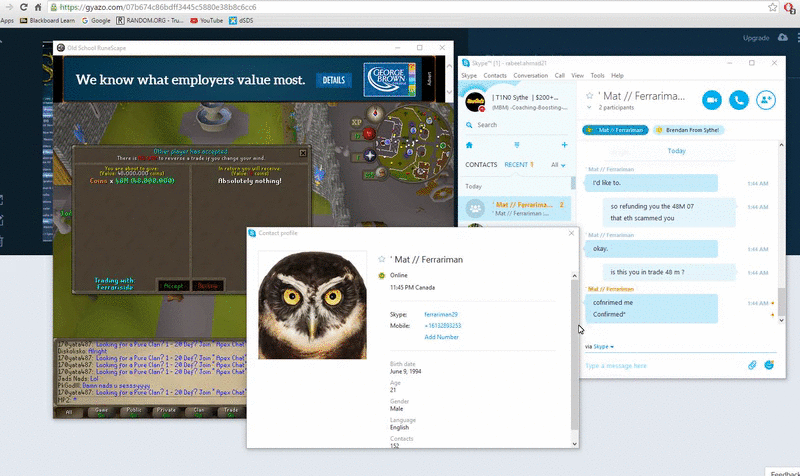Open the All filter dropdown
Viewport: 800px width, 476px height.
(x=558, y=165)
